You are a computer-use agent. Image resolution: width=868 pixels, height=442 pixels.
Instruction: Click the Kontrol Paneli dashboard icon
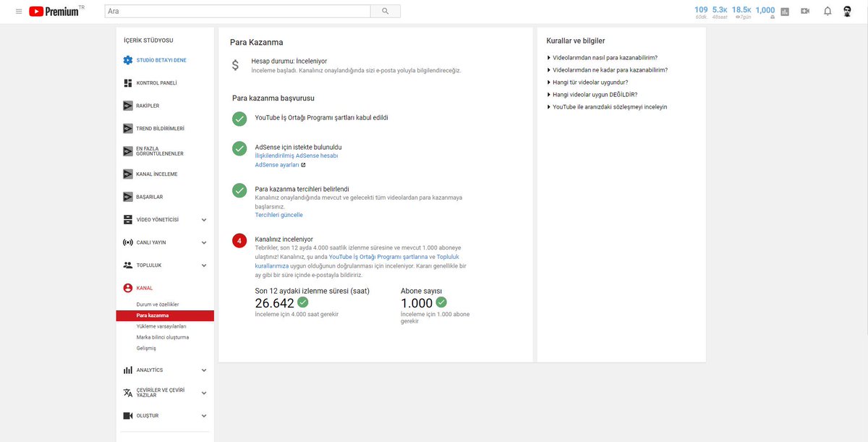pyautogui.click(x=128, y=83)
